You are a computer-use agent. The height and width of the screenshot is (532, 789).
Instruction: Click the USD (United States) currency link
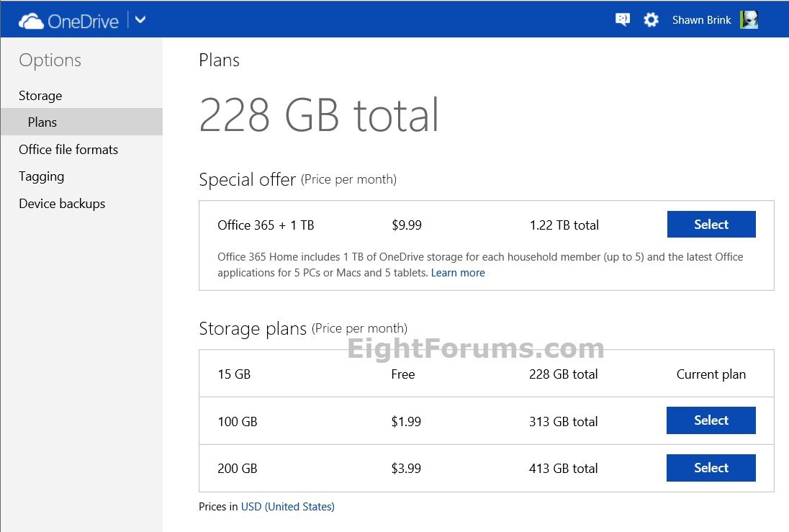(x=287, y=507)
